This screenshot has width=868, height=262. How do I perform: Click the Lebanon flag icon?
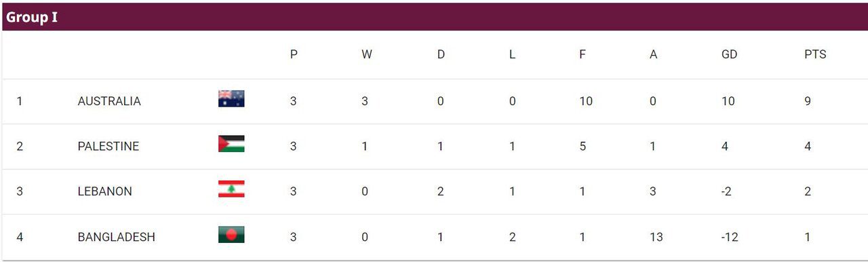(x=231, y=189)
